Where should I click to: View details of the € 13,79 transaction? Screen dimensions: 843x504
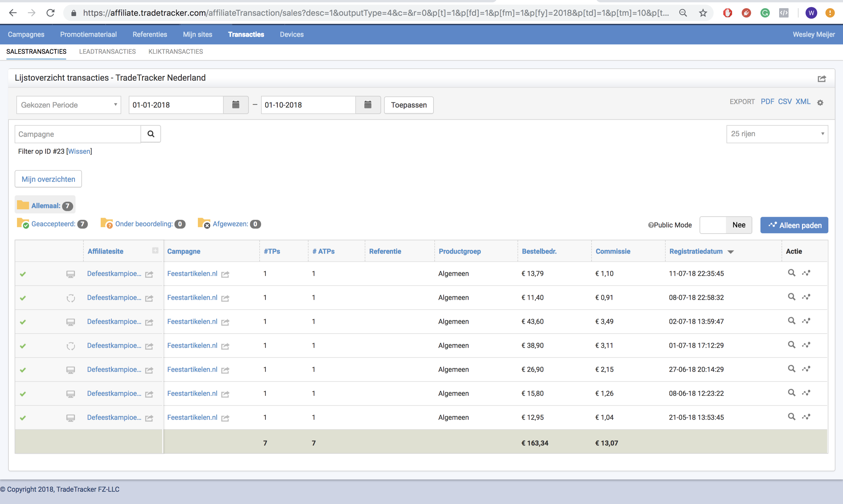pos(791,273)
